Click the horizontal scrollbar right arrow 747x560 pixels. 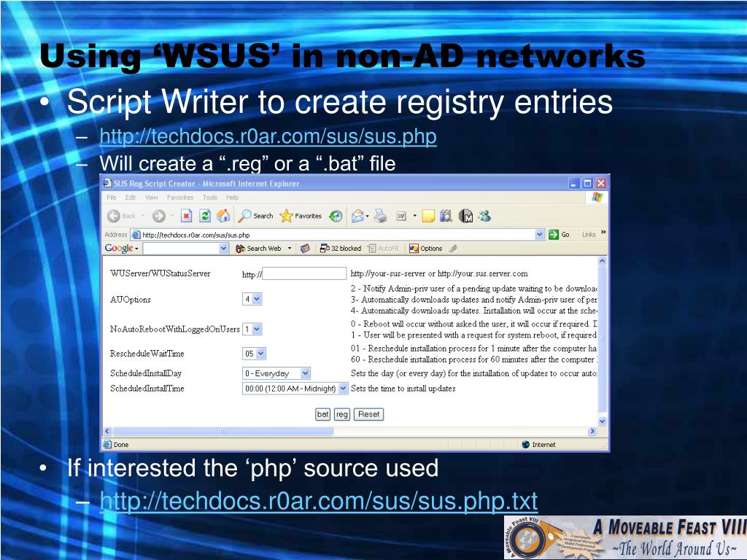pos(592,431)
